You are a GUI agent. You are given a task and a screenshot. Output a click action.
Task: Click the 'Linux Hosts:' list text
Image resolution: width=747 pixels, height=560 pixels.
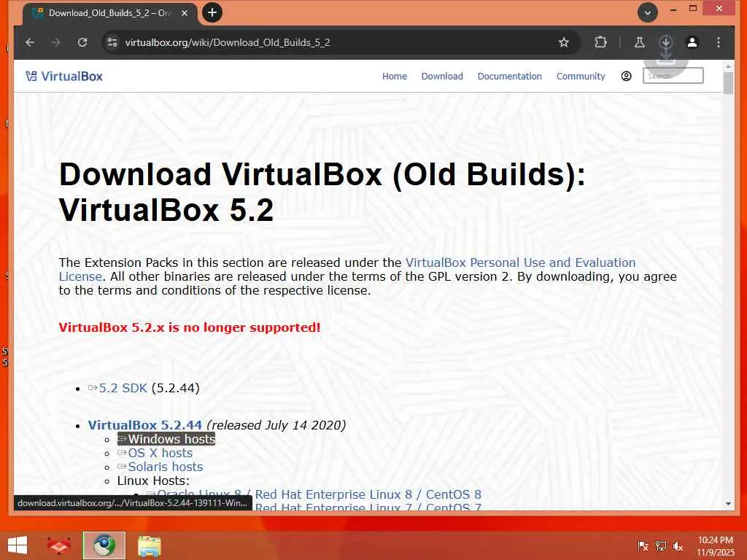click(x=153, y=481)
